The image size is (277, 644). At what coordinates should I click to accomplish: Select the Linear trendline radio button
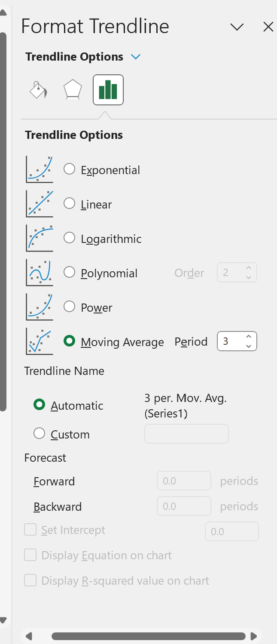click(x=69, y=203)
